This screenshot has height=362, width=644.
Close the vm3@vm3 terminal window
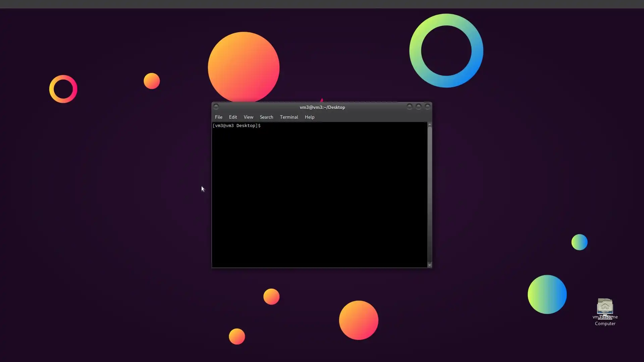coord(427,107)
